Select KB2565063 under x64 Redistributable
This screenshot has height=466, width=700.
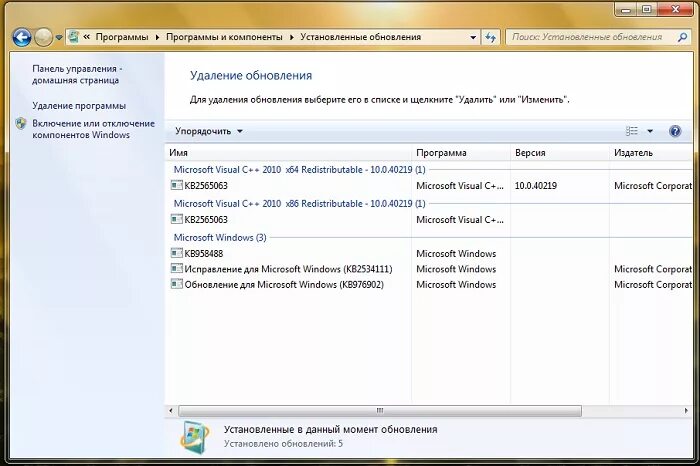click(x=206, y=186)
